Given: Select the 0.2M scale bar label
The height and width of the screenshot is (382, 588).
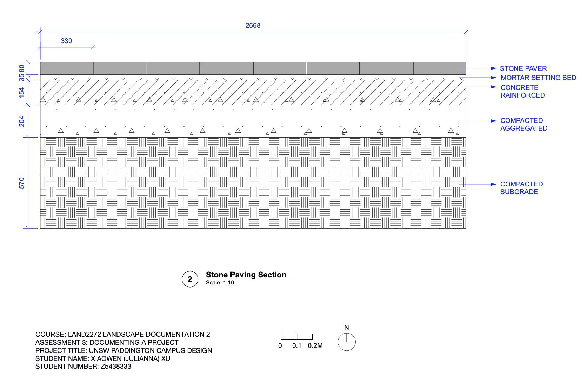Looking at the screenshot, I should pos(315,345).
